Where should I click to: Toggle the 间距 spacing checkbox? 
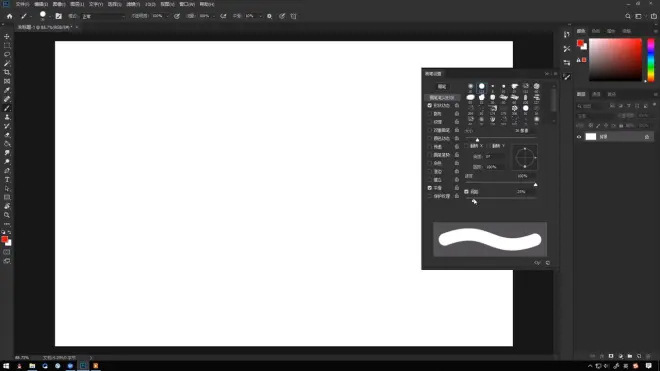[466, 192]
